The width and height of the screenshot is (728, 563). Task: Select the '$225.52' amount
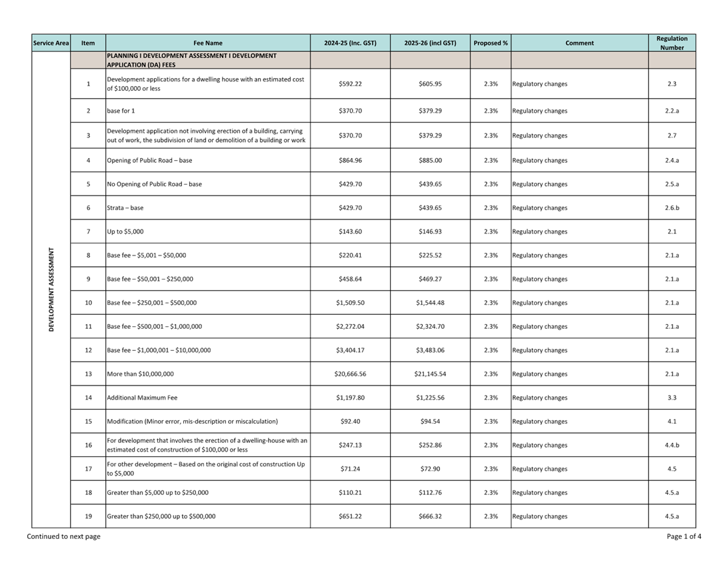(430, 255)
